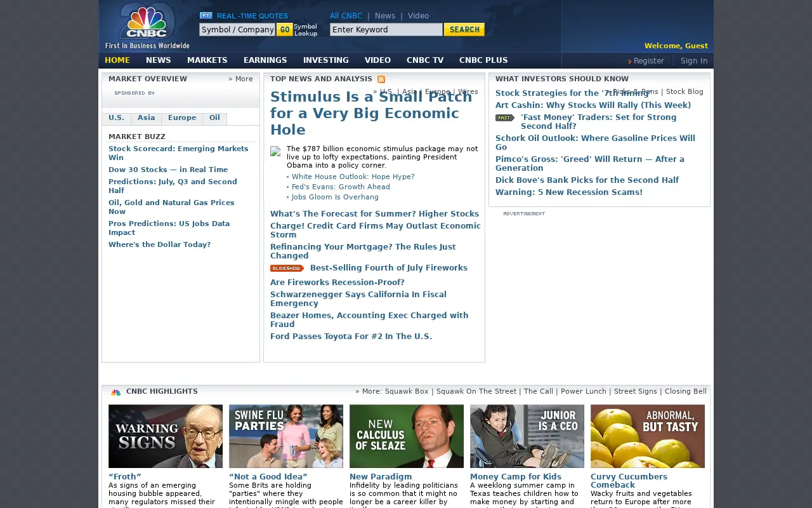Open Best-Selling Fourth of July Fireworks
This screenshot has width=812, height=508.
[x=389, y=268]
